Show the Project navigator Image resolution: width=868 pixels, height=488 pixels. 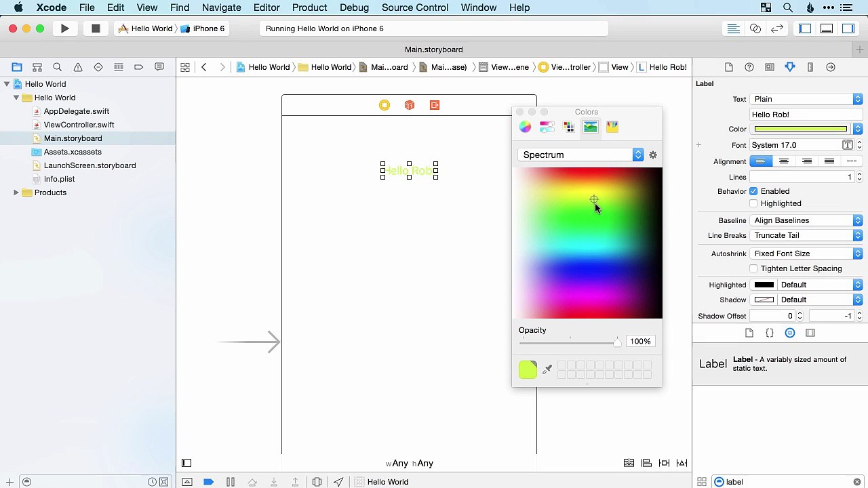[17, 67]
